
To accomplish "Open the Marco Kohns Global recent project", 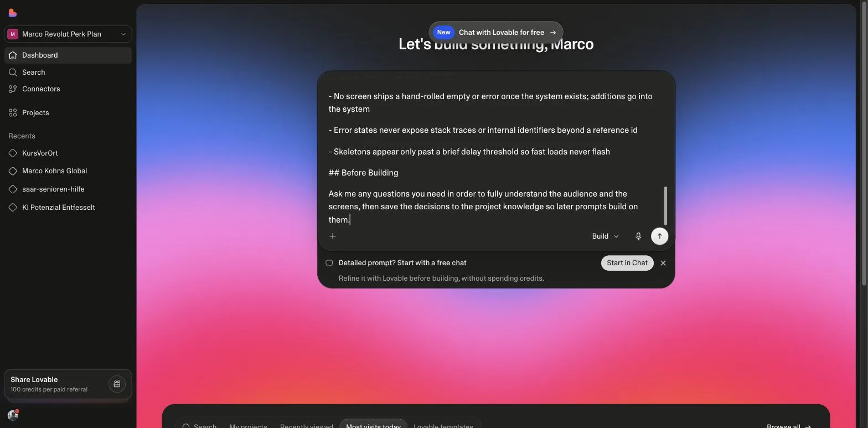I will point(68,171).
